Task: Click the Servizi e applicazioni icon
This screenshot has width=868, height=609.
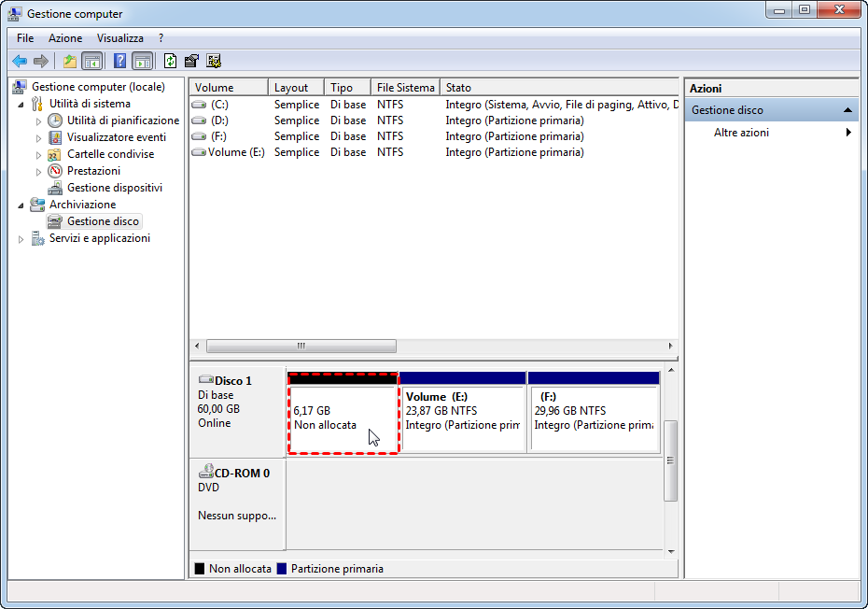Action: tap(37, 238)
